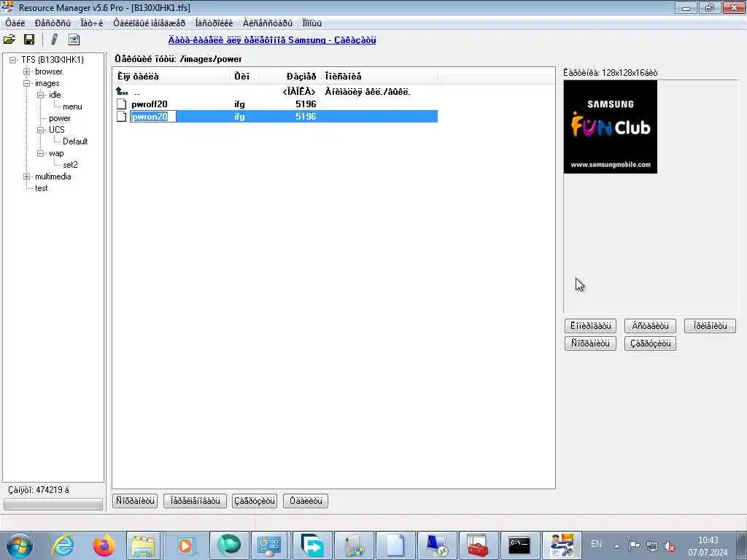Image resolution: width=747 pixels, height=560 pixels.
Task: Collapse the images folder node
Action: coord(27,83)
